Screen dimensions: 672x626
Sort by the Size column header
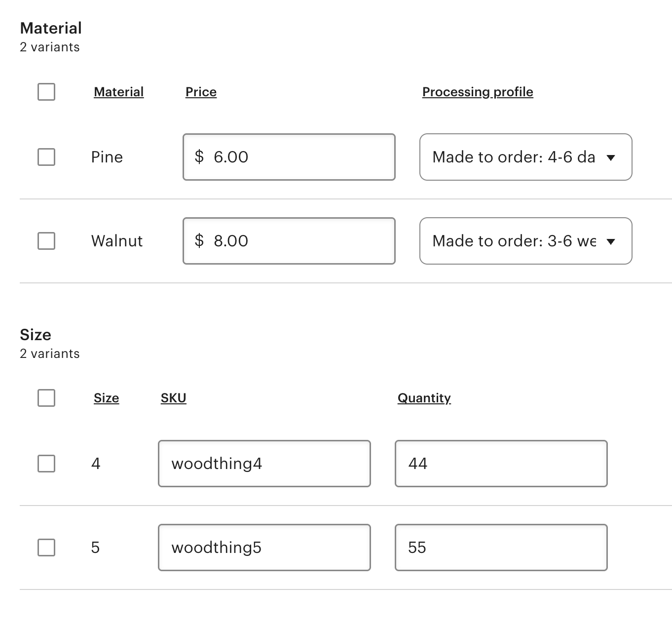click(107, 398)
